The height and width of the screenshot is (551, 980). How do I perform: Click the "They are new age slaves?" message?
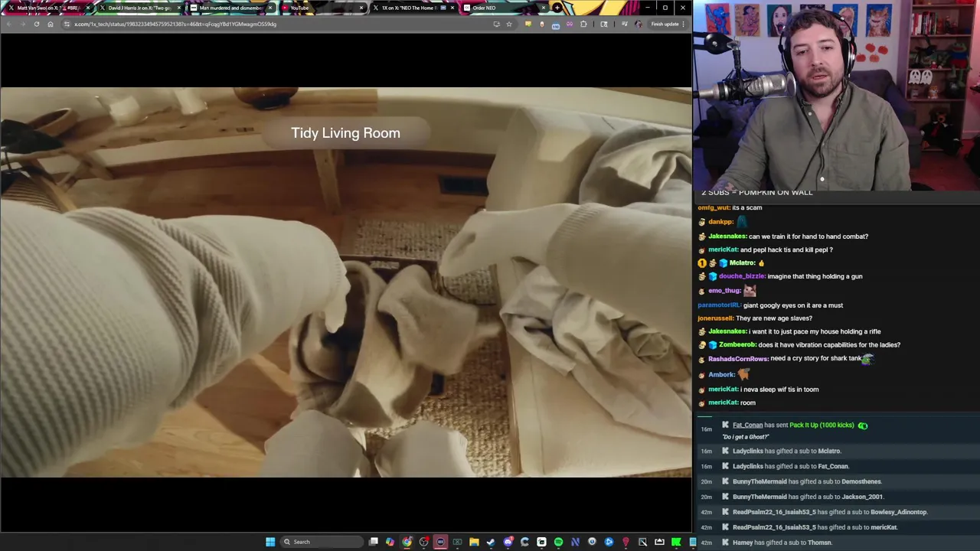coord(774,318)
